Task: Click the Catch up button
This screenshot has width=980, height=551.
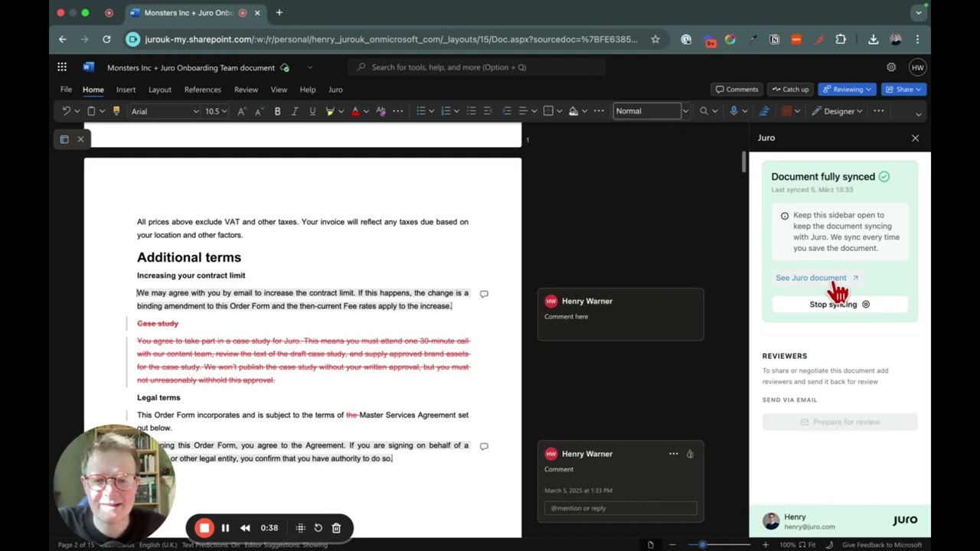Action: tap(790, 90)
